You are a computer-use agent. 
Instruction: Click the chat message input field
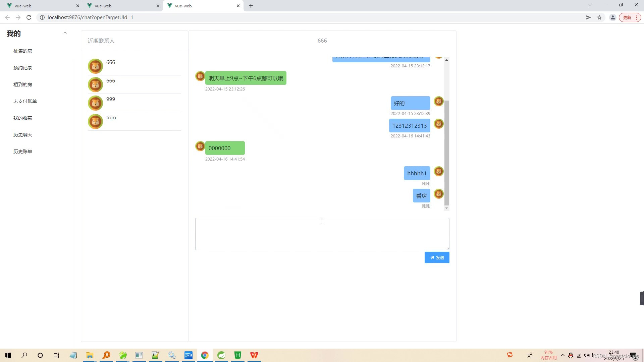(322, 234)
